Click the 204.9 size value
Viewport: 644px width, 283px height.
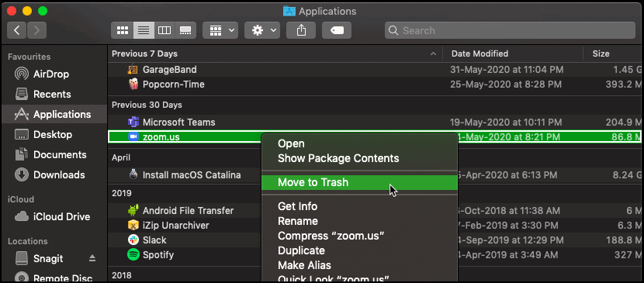[x=623, y=123]
